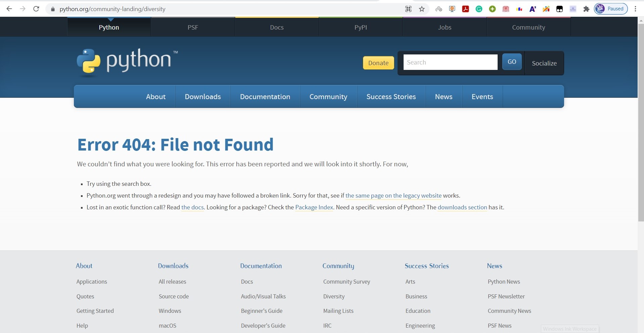
Task: Click the footer News heading
Action: (495, 266)
